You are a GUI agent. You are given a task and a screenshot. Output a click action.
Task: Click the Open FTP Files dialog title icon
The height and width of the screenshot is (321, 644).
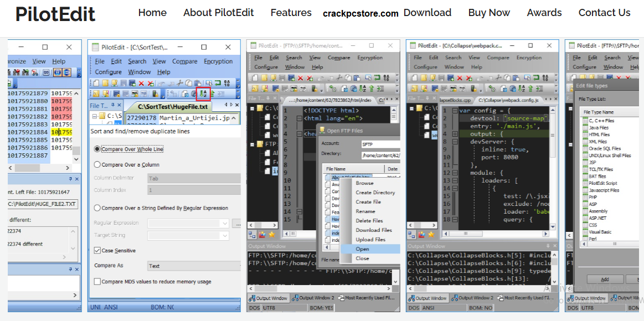click(322, 131)
